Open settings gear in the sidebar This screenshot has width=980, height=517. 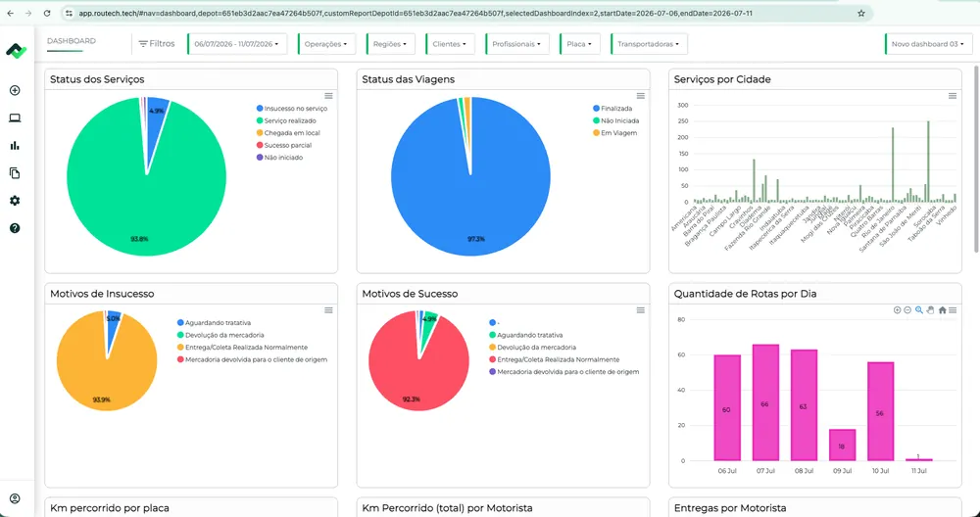click(x=15, y=201)
